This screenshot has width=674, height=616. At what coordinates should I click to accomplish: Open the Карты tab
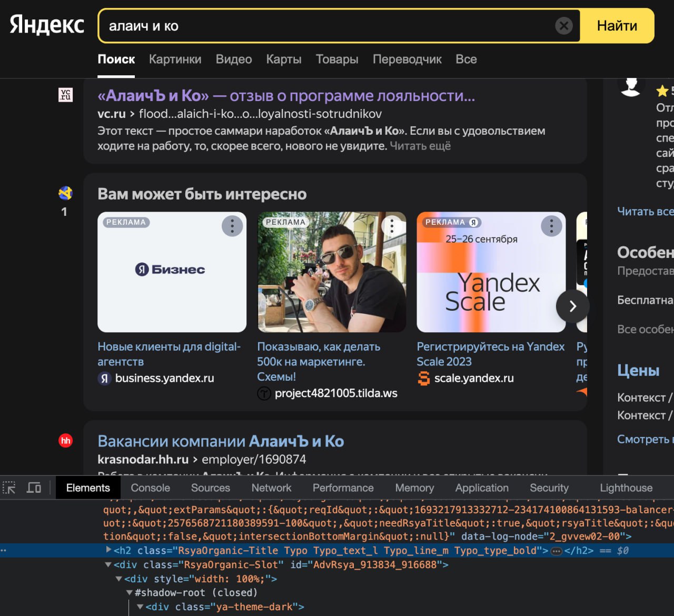point(284,59)
